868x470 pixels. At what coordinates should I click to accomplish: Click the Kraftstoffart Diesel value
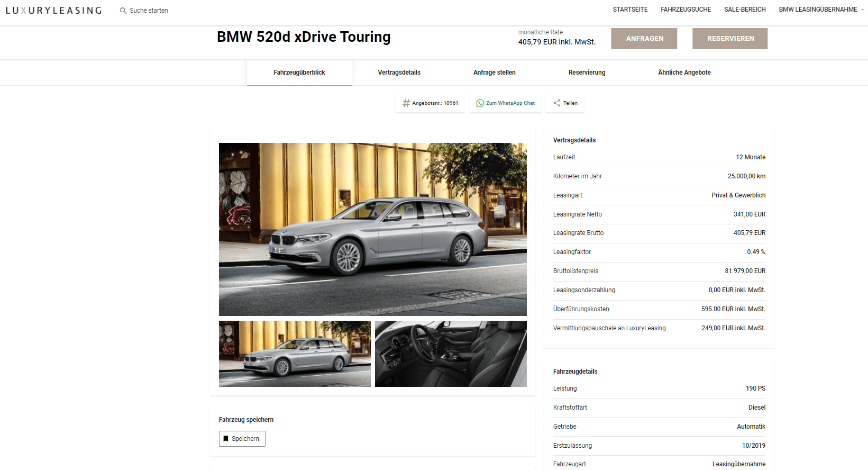[757, 408]
